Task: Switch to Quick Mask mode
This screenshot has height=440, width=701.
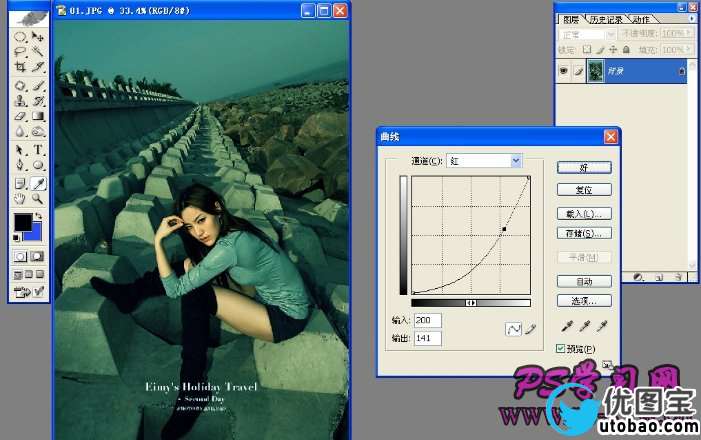Action: [38, 256]
